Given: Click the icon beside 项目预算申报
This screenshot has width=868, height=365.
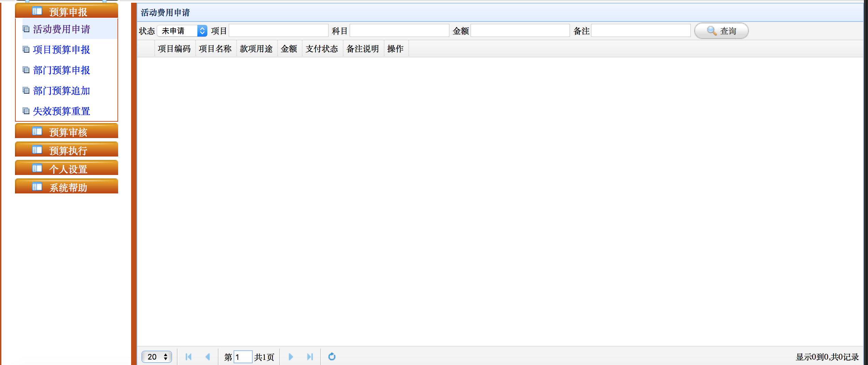Looking at the screenshot, I should click(26, 49).
